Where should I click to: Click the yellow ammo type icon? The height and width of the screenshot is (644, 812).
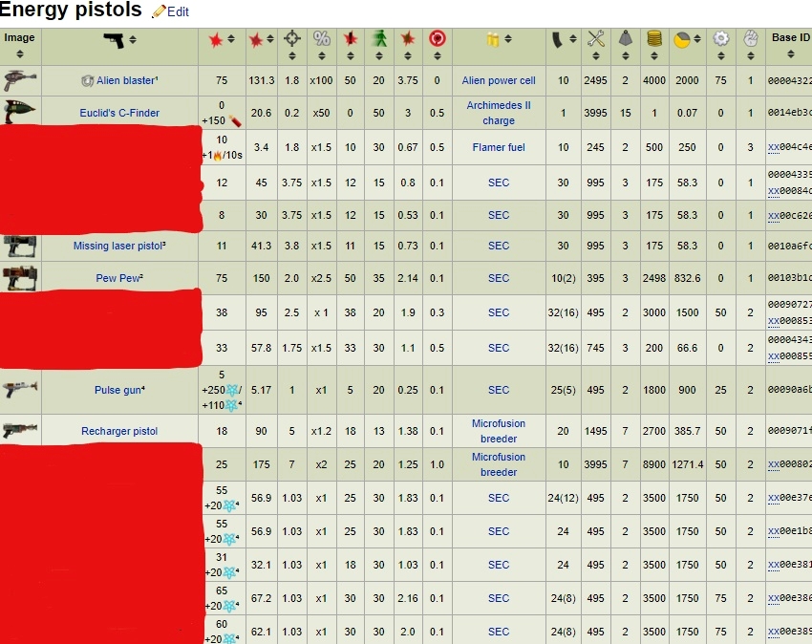pyautogui.click(x=493, y=39)
